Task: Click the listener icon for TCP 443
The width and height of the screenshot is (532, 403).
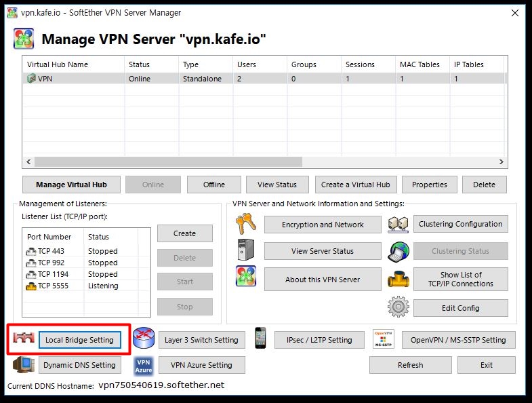Action: pyautogui.click(x=31, y=252)
